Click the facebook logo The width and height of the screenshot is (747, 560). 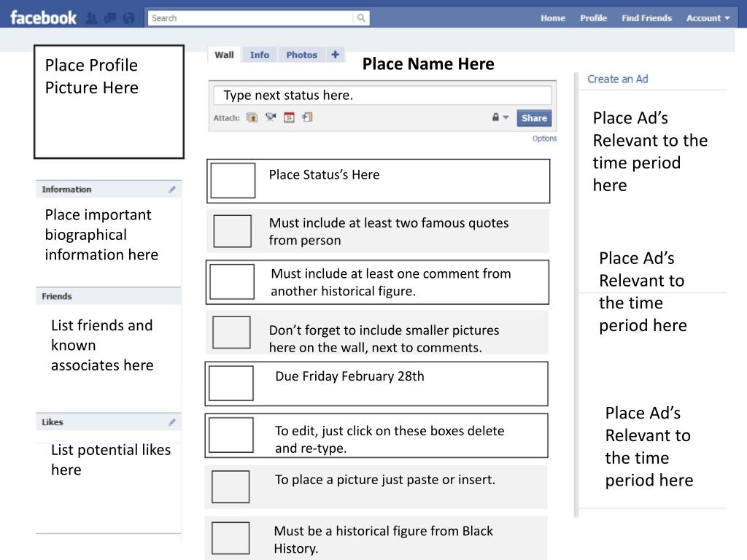43,17
